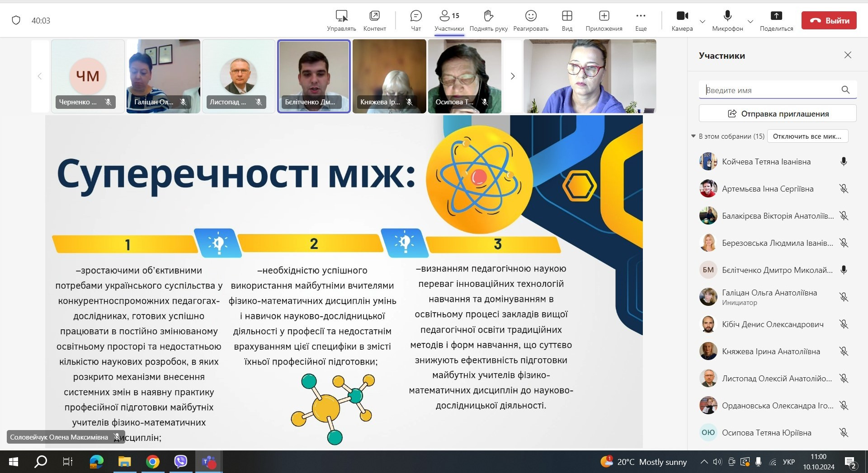This screenshot has width=868, height=473.
Task: Toggle microphone for Княжева Ірина Анатоліївна
Action: click(844, 351)
